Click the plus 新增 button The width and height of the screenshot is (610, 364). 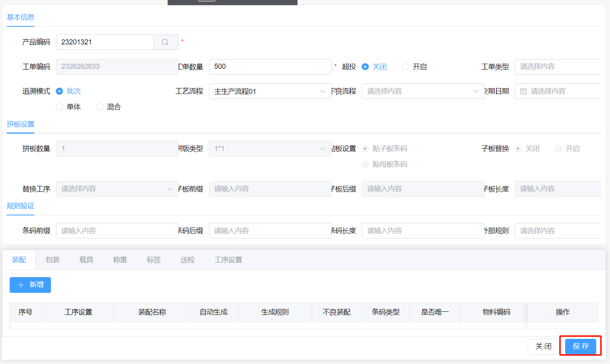tap(30, 285)
